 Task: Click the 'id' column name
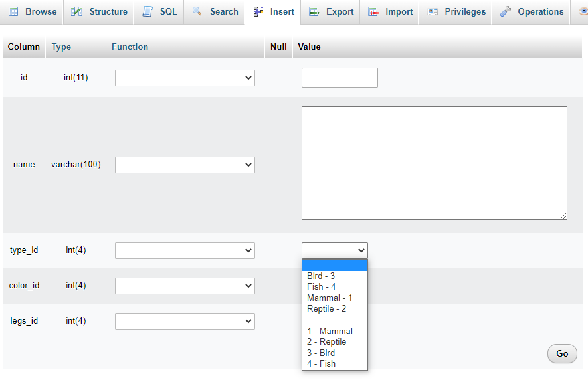pos(24,78)
